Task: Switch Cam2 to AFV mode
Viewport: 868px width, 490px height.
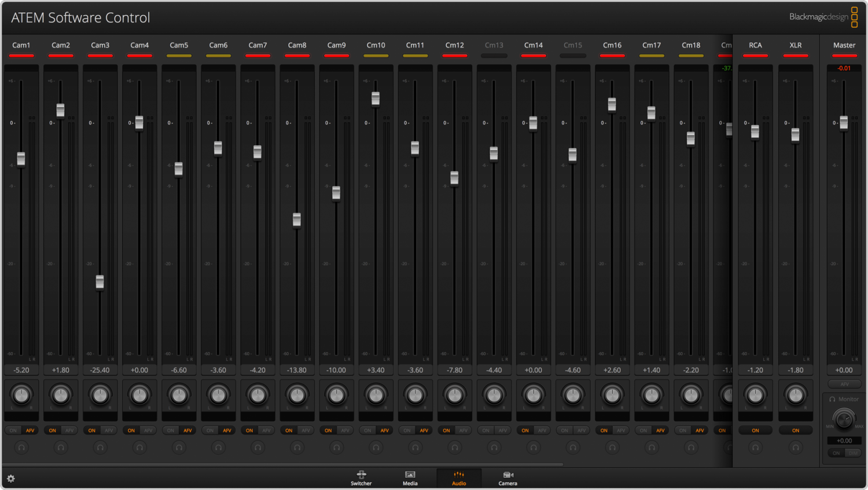Action: 69,430
